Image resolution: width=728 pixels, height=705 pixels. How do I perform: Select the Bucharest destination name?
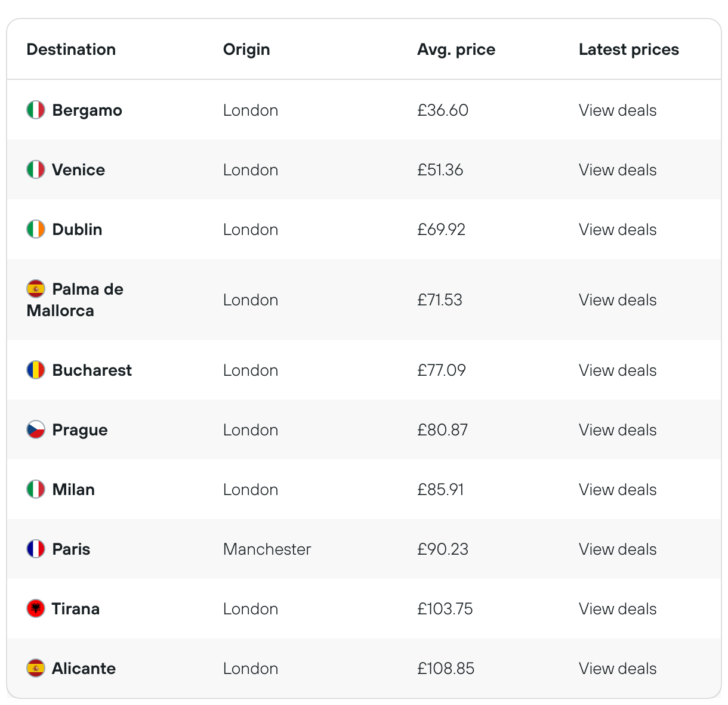pos(92,370)
